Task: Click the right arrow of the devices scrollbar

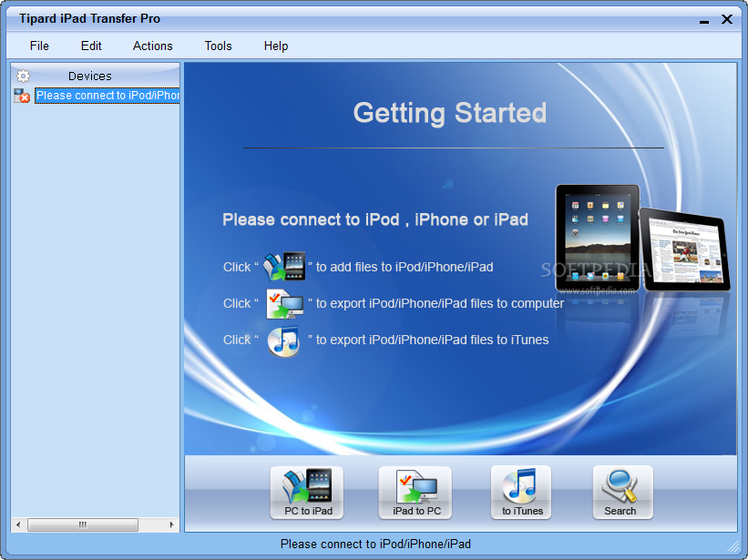Action: [172, 524]
